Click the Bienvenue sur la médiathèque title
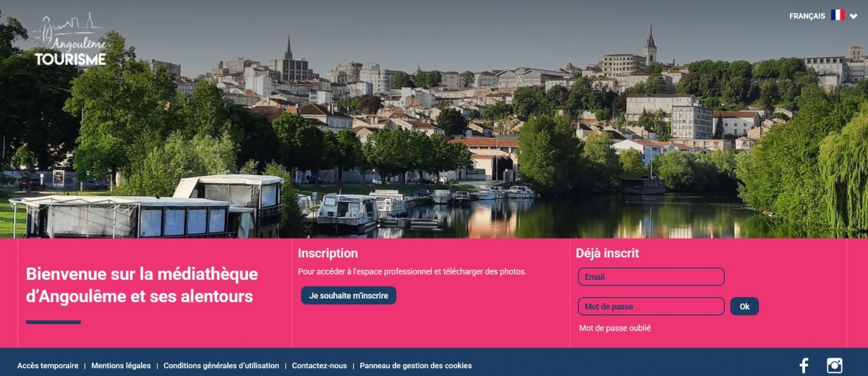Viewport: 868px width, 376px height. click(142, 285)
